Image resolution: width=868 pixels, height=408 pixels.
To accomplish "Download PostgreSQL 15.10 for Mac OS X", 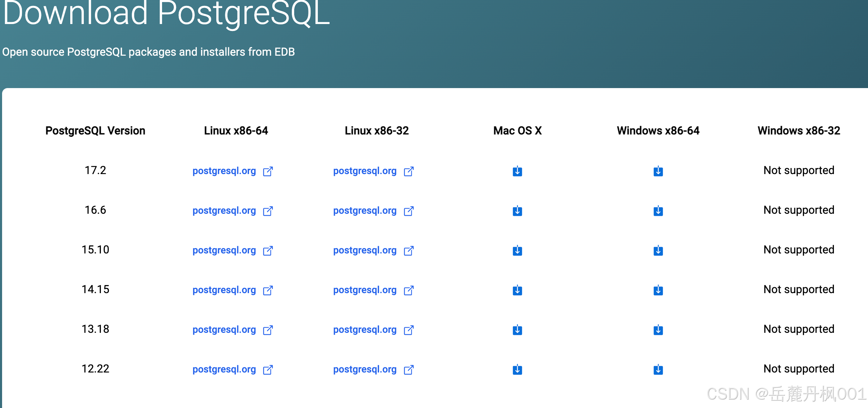I will [517, 250].
